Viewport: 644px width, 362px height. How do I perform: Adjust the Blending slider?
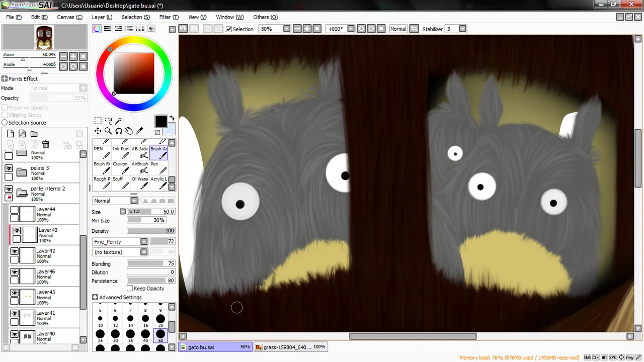[151, 263]
